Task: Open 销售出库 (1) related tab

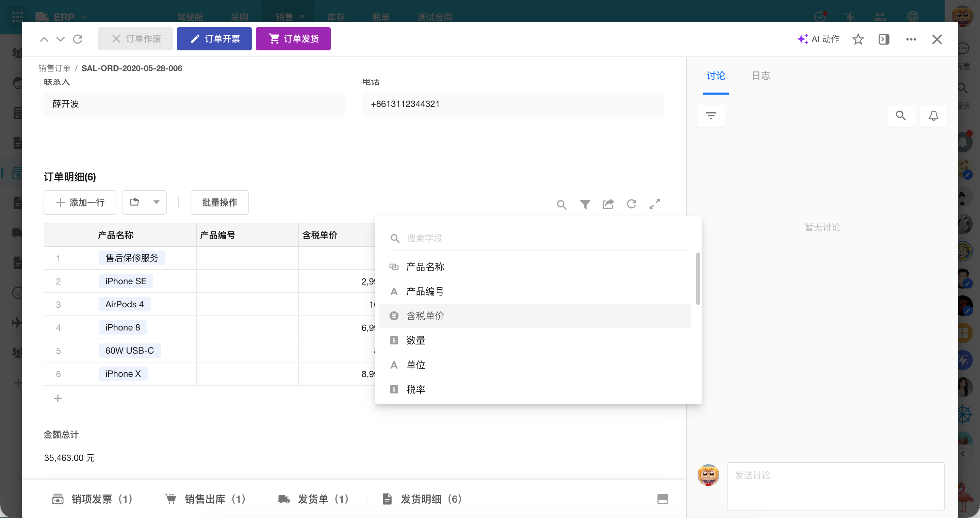Action: click(x=206, y=499)
